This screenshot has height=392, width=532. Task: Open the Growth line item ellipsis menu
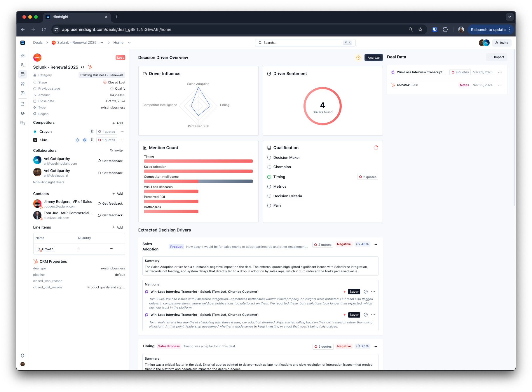pyautogui.click(x=111, y=249)
